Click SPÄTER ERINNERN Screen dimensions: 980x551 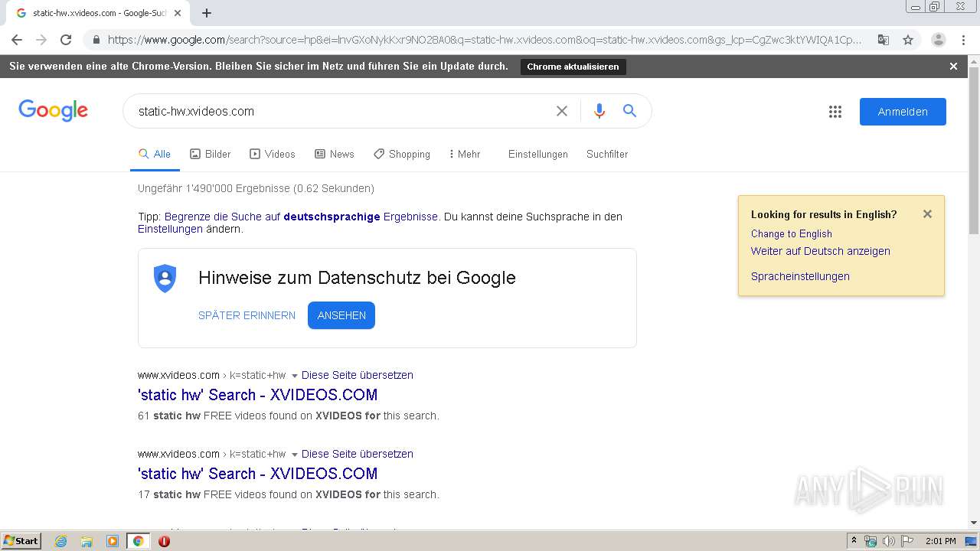(247, 315)
